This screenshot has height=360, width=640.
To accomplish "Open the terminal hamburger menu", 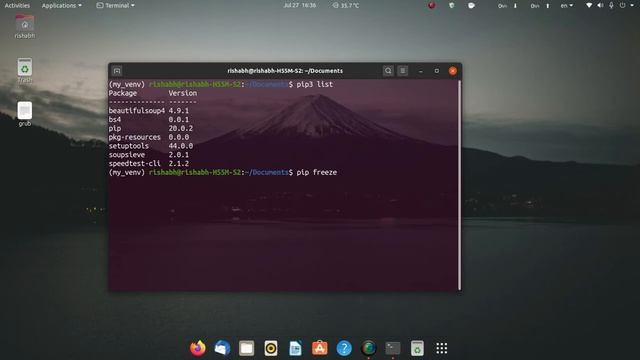I will pyautogui.click(x=403, y=71).
